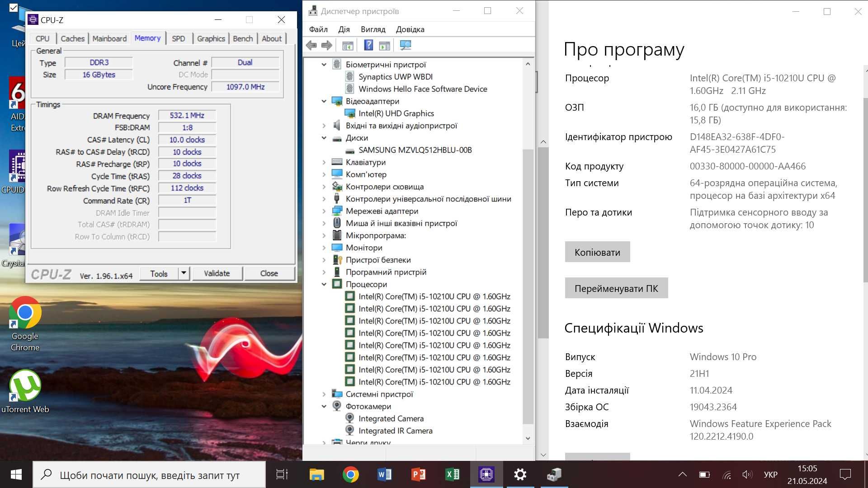Click the Tools button in CPU-Z
The width and height of the screenshot is (868, 488).
[159, 273]
